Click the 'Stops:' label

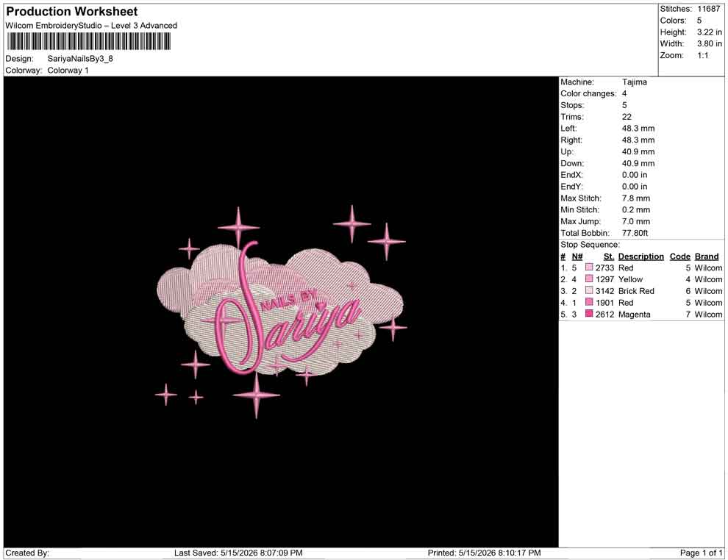pyautogui.click(x=572, y=105)
